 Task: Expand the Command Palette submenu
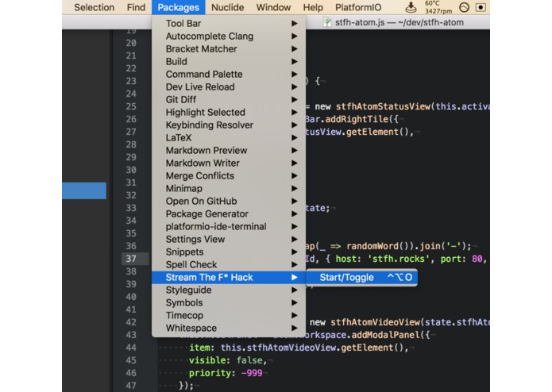tap(229, 74)
